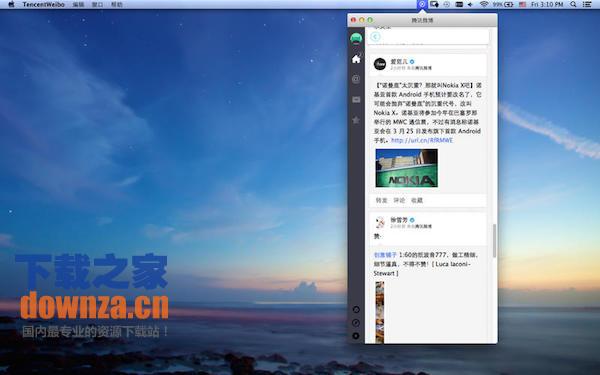Open the Nokia sign image thumbnail
Screen dimensions: 600x375
(407, 168)
